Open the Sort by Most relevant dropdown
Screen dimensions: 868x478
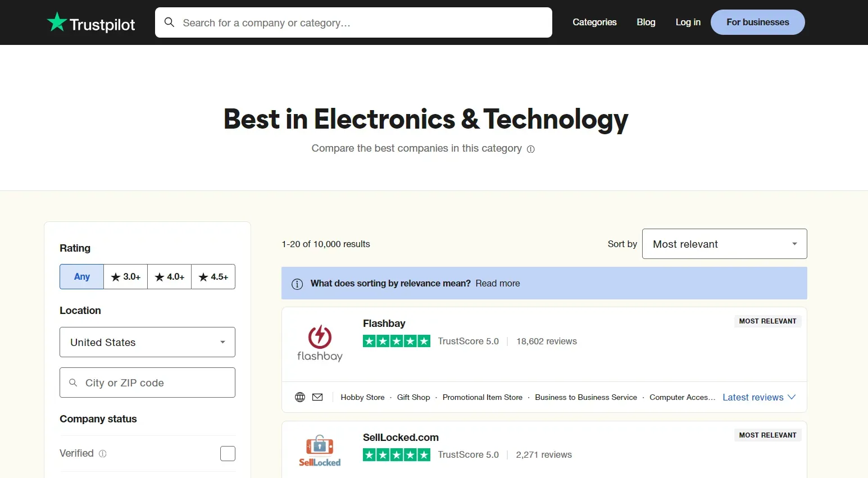click(724, 244)
